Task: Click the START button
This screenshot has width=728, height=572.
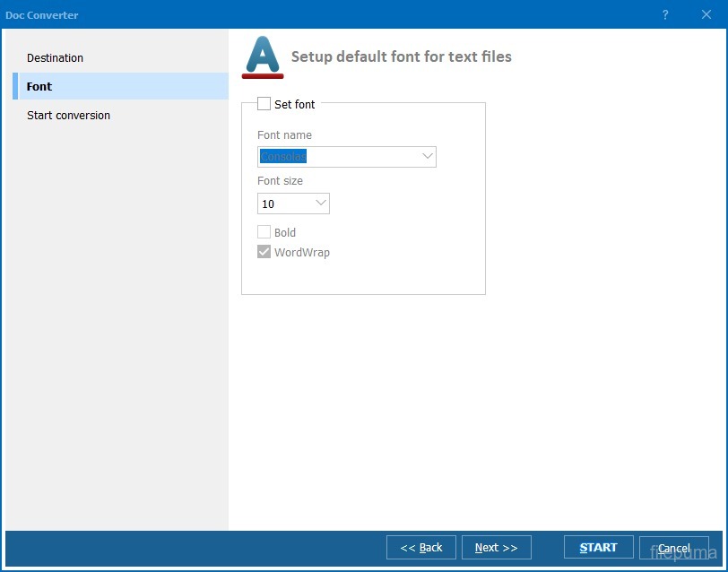Action: pyautogui.click(x=598, y=547)
